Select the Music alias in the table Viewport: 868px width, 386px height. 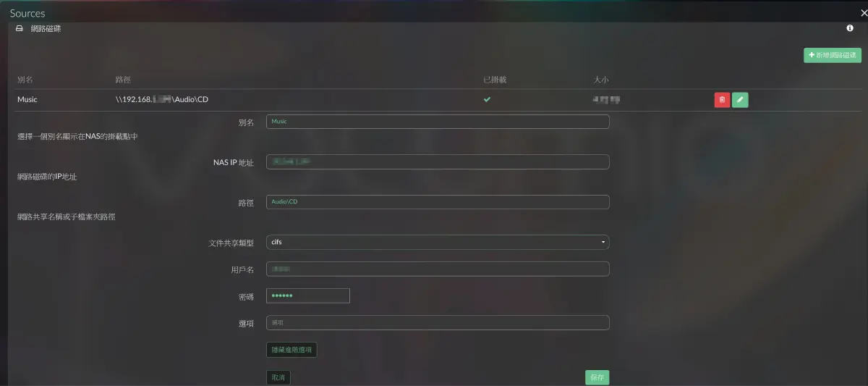pyautogui.click(x=27, y=99)
